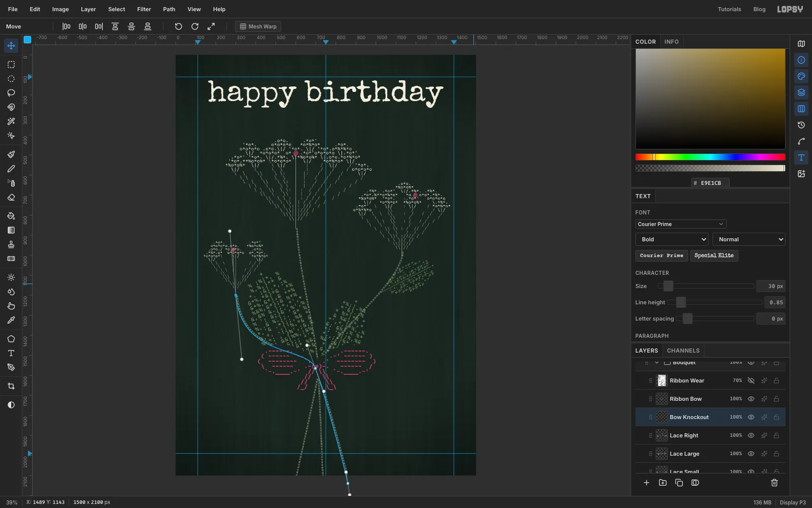
Task: Choose the polygon shape tool
Action: 11,339
